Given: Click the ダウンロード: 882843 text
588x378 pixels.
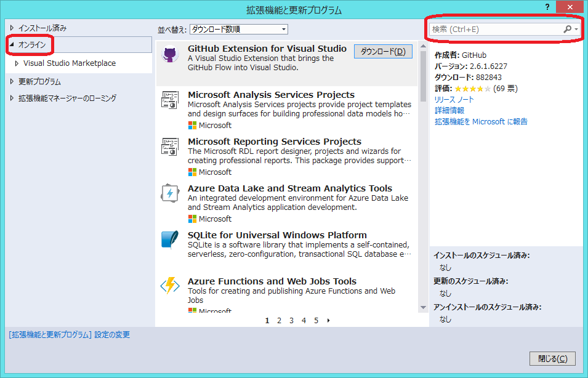Looking at the screenshot, I should coord(468,78).
